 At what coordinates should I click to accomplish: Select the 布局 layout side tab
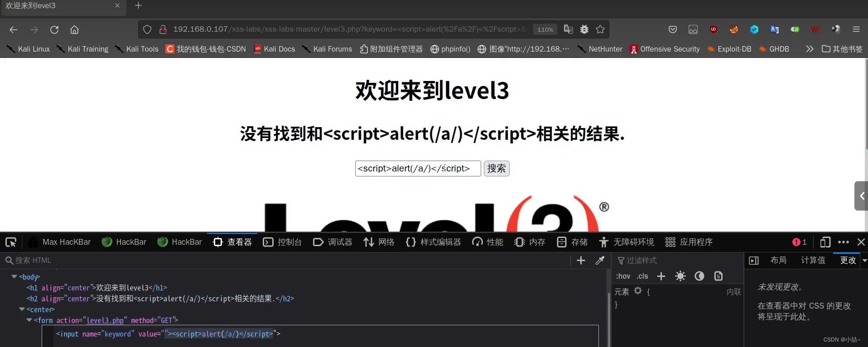pyautogui.click(x=778, y=261)
